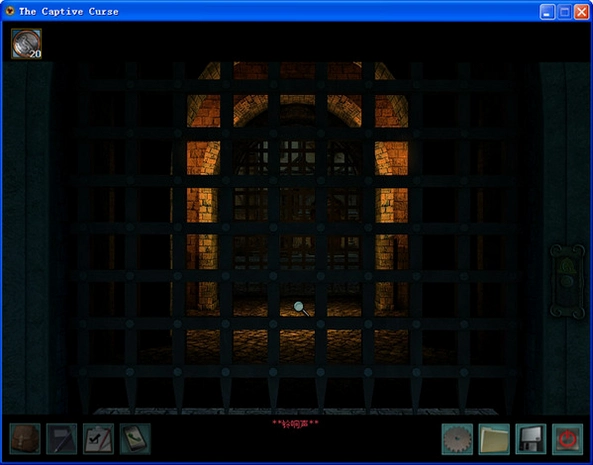Click The Captive Curse title bar icon

click(10, 11)
